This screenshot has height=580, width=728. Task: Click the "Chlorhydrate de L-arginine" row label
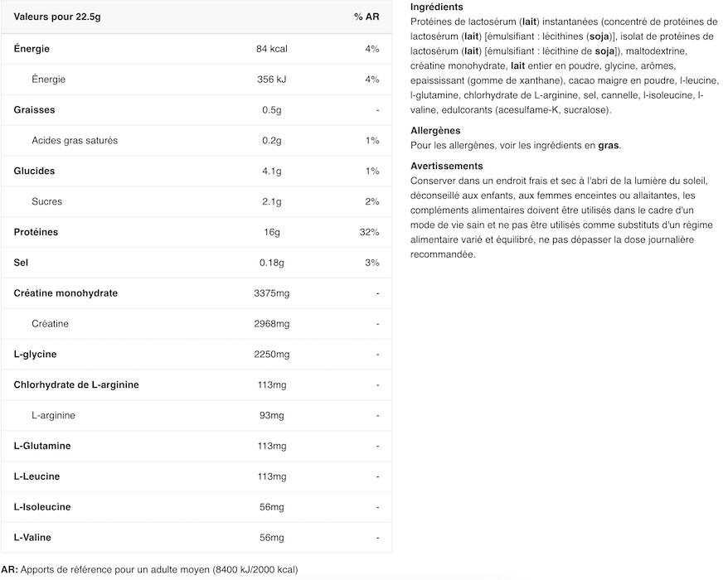pyautogui.click(x=76, y=385)
